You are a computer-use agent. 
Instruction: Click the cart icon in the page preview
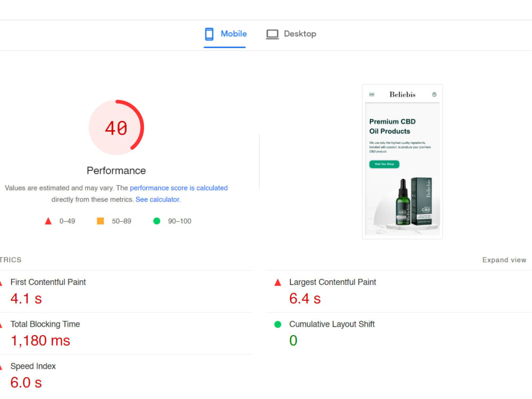click(434, 94)
